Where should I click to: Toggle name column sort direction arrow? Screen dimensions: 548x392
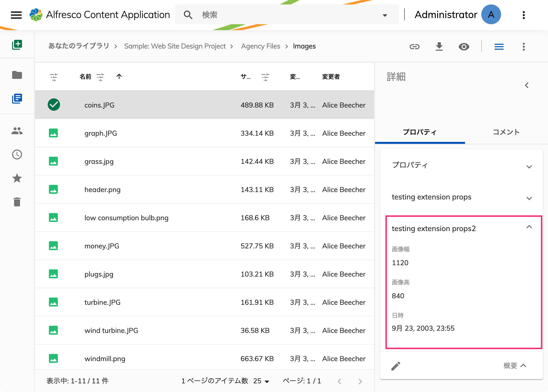pos(119,77)
